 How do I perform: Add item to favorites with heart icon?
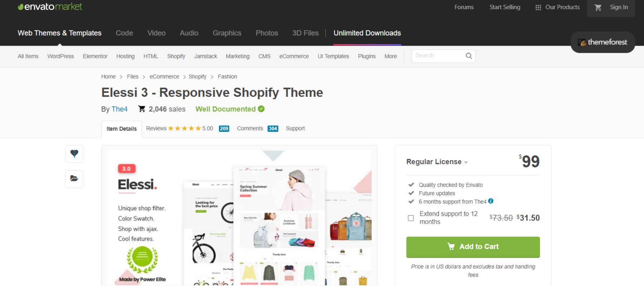pos(74,154)
